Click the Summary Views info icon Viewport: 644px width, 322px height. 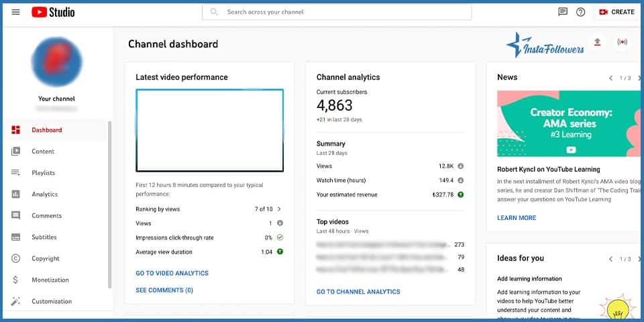[460, 166]
